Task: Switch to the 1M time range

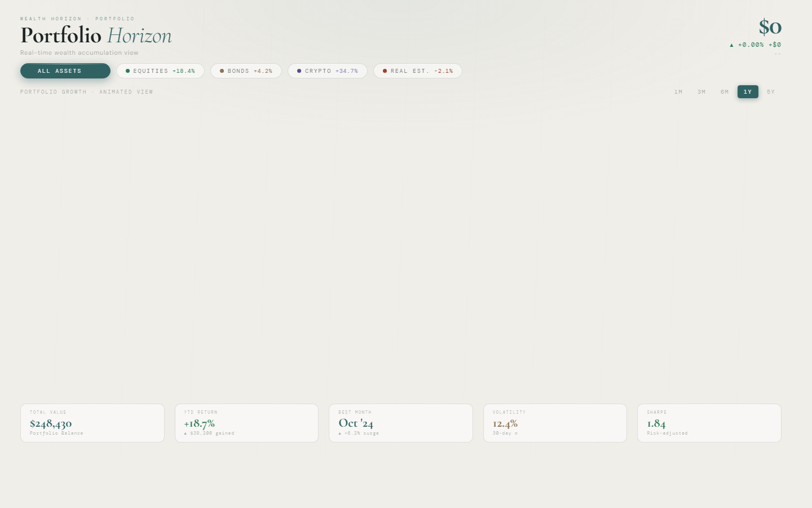Action: [678, 92]
